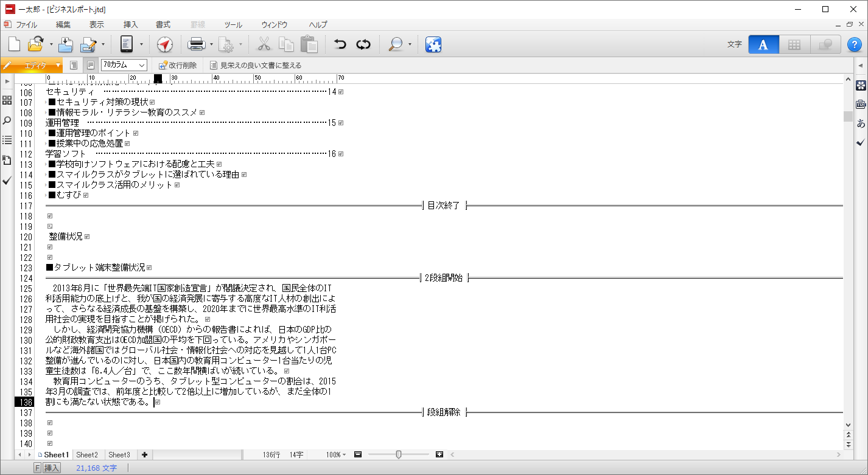Click the save document icon
Viewport: 868px width, 475px height.
(66, 44)
